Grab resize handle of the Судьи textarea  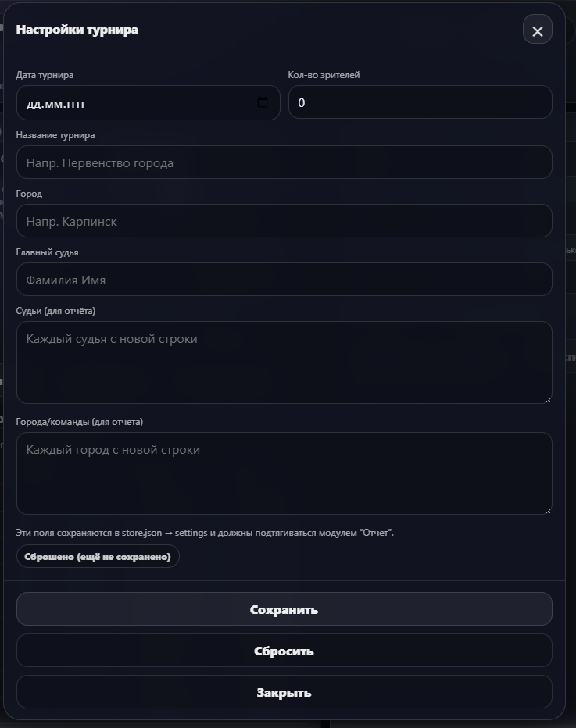[x=548, y=399]
